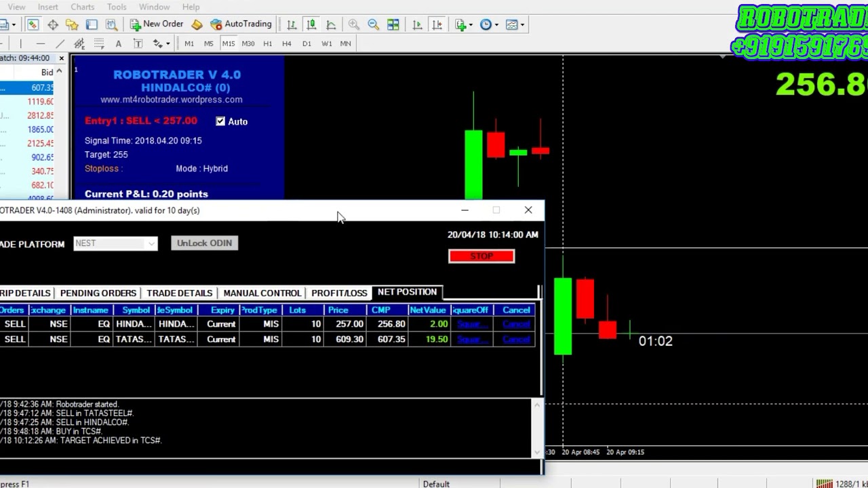
Task: Zoom in on the chart
Action: pyautogui.click(x=354, y=24)
